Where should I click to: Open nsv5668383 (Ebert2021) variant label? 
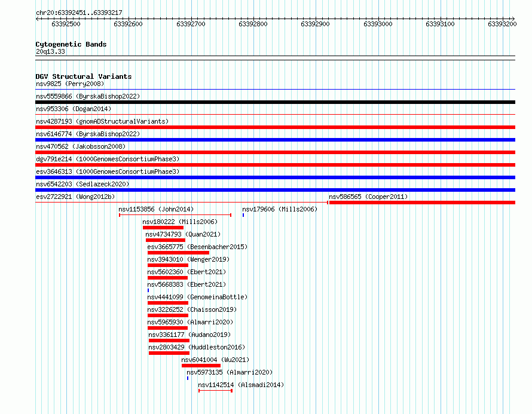(186, 284)
